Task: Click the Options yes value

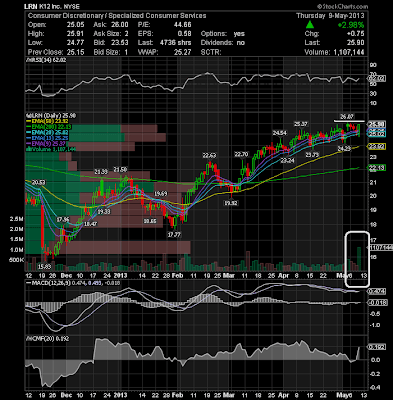Action: pos(239,34)
